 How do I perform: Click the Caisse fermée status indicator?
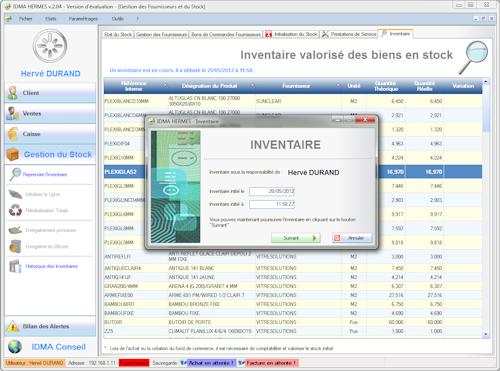[x=134, y=363]
